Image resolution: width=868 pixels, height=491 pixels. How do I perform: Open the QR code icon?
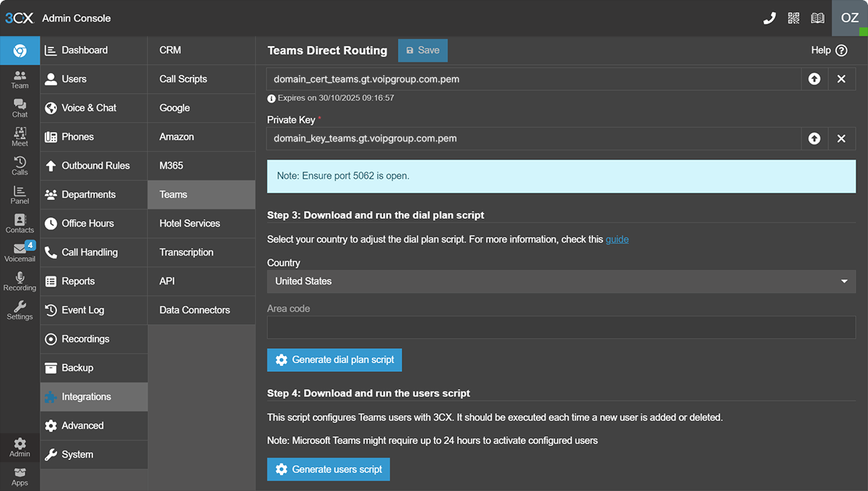click(794, 18)
